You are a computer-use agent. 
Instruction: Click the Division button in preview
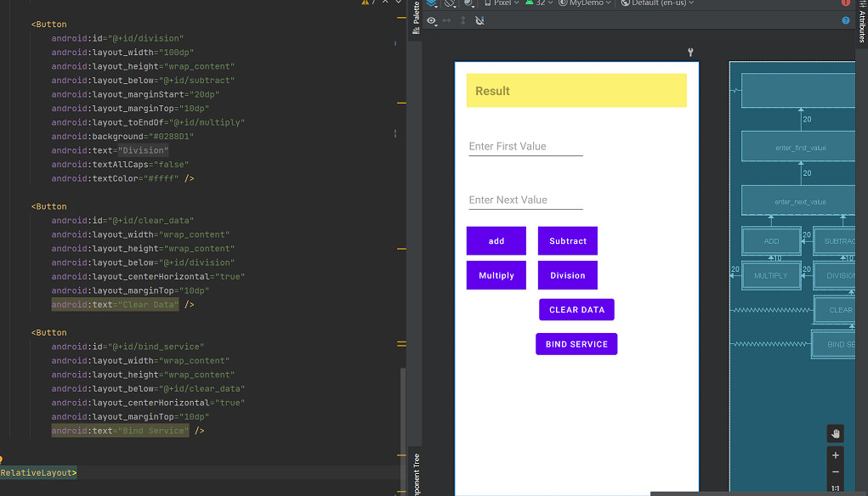pyautogui.click(x=567, y=275)
